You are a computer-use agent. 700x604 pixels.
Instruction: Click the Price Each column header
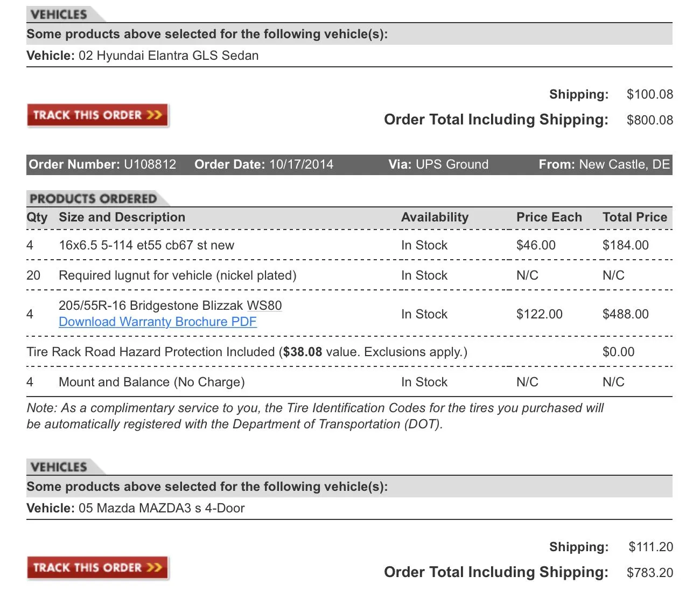(x=549, y=217)
